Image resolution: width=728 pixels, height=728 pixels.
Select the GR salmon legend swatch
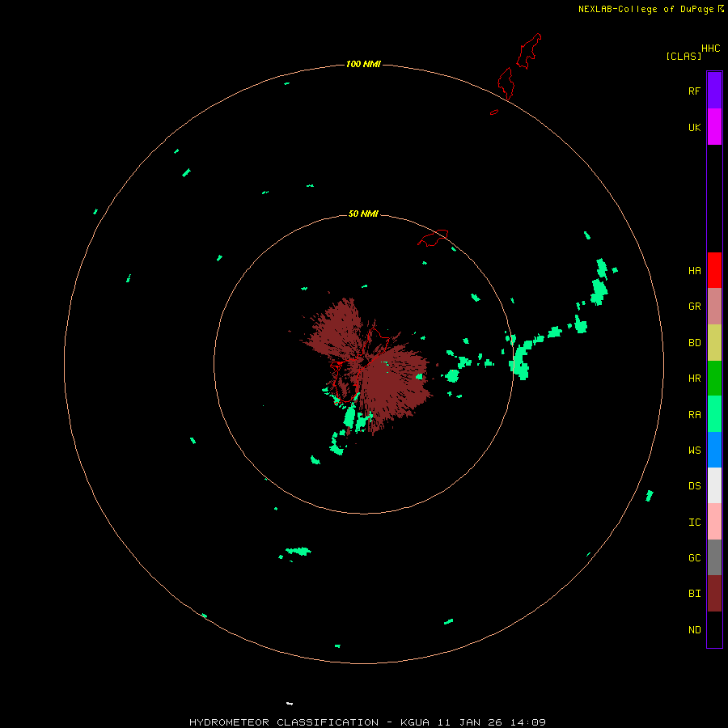(x=714, y=307)
